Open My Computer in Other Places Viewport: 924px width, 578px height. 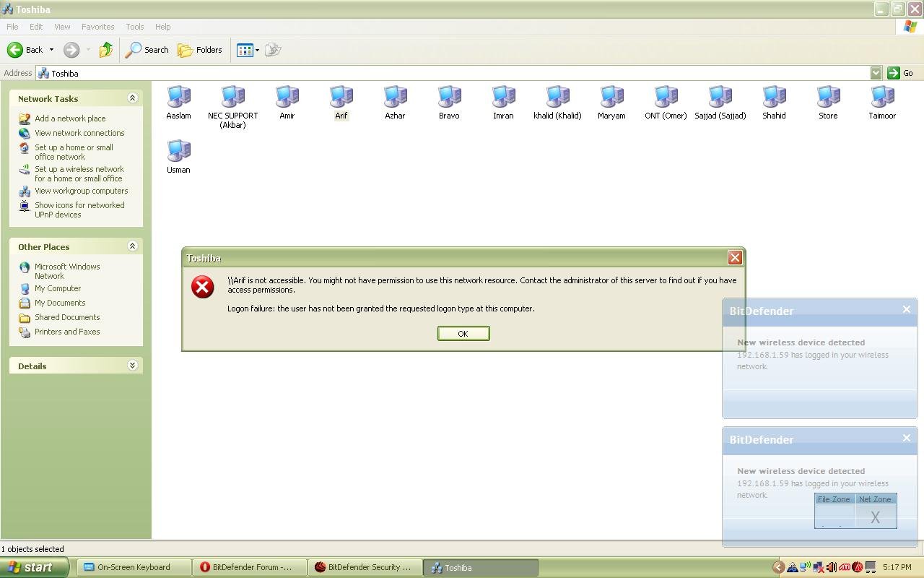[58, 288]
